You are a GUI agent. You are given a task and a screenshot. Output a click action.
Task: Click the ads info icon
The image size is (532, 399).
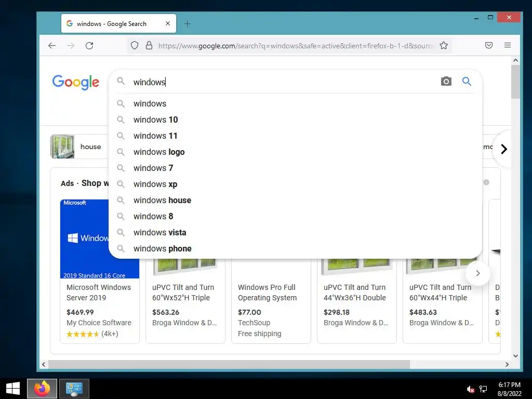(486, 182)
